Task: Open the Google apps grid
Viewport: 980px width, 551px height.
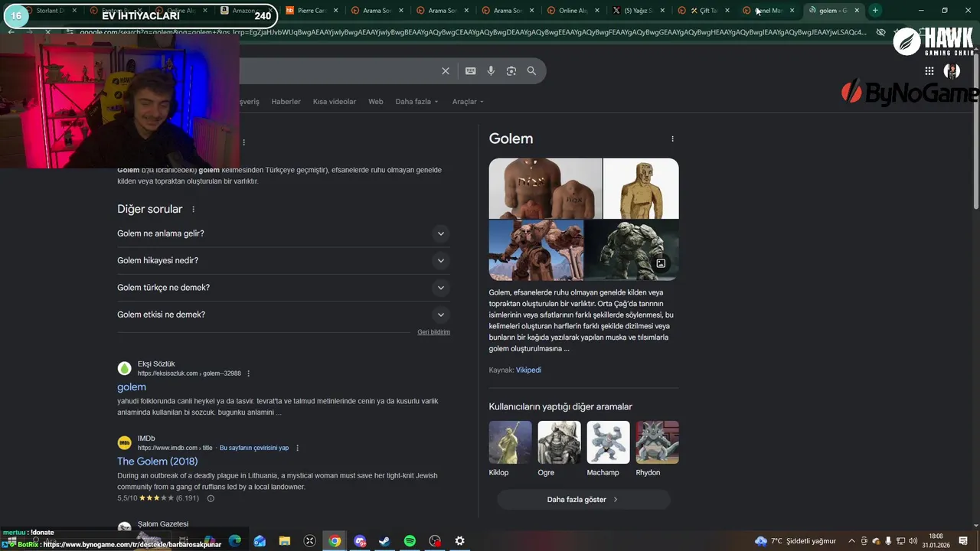Action: 929,71
